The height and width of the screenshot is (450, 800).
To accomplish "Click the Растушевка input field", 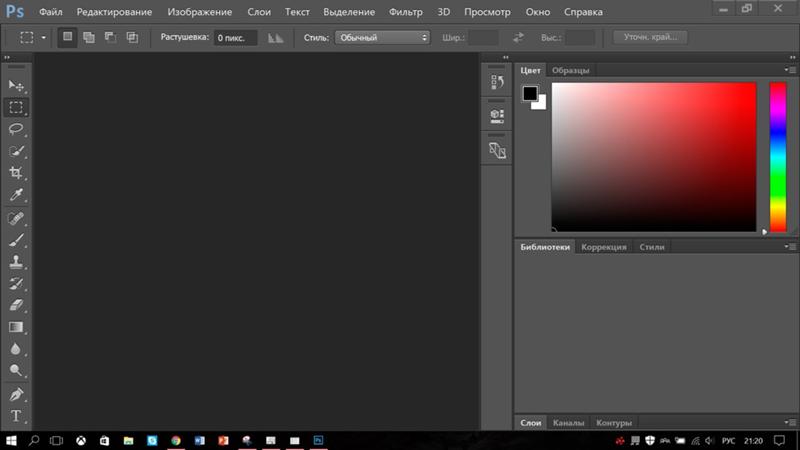I will click(x=235, y=37).
